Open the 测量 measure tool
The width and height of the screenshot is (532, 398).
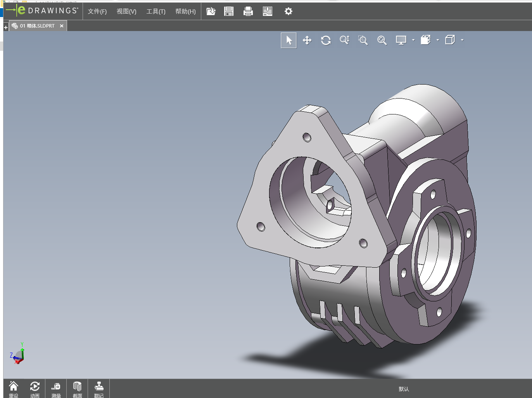56,389
